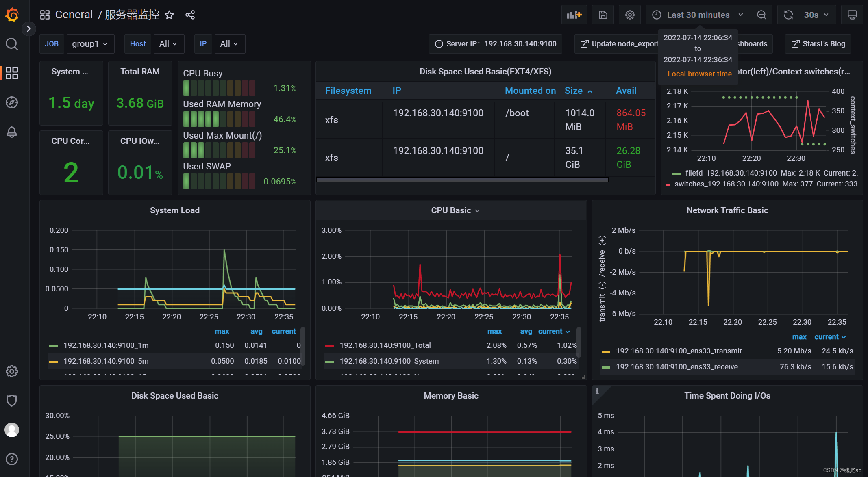Open the StarsL's Blog link
This screenshot has height=477, width=868.
click(818, 44)
